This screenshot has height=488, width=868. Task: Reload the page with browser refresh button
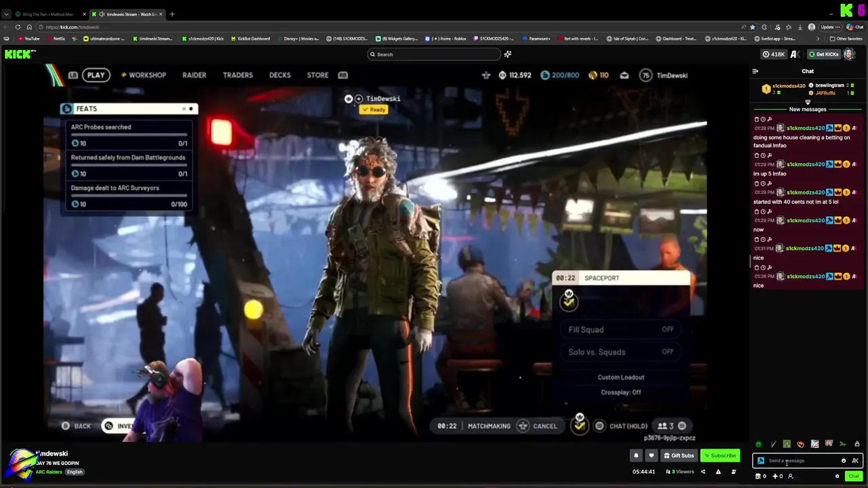[x=17, y=27]
